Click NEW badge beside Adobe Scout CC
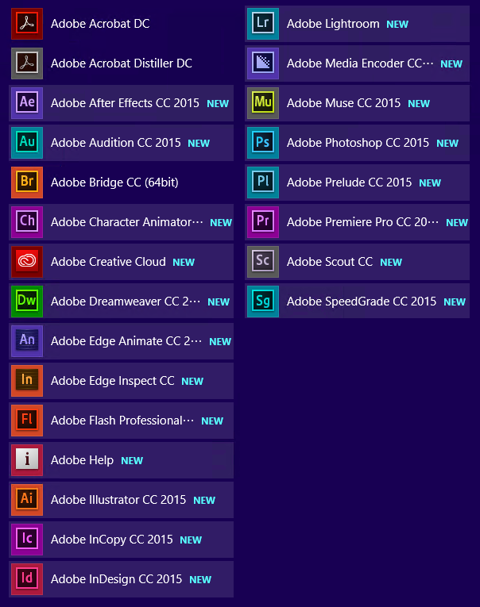 [x=391, y=262]
